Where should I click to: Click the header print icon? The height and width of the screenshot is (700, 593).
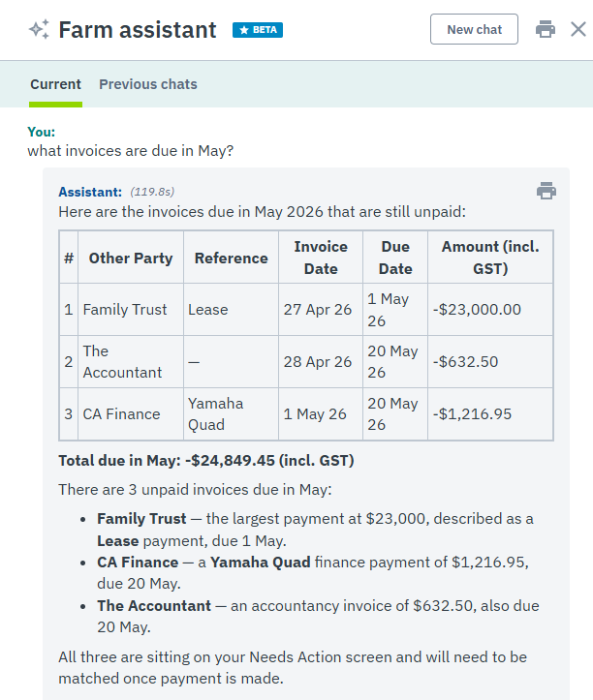tap(546, 29)
